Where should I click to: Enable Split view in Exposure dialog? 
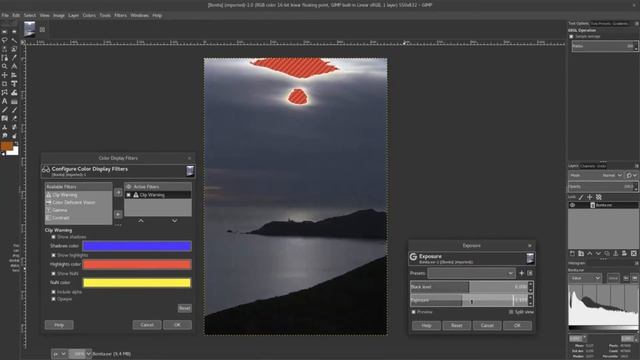pos(511,312)
